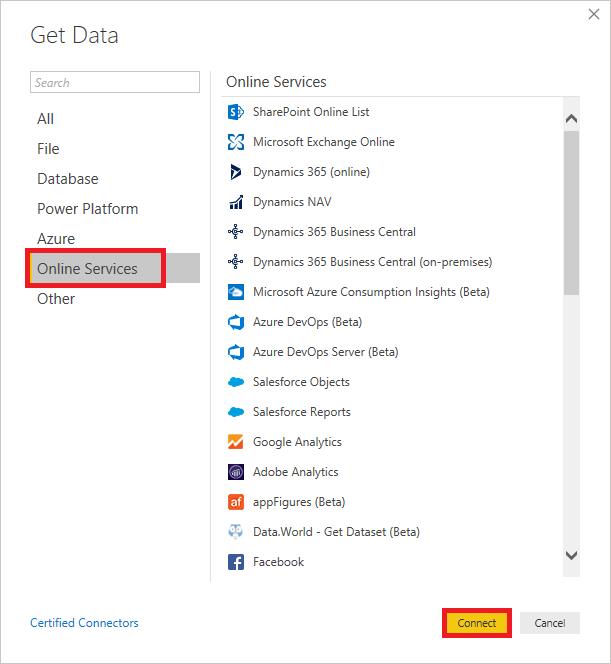Viewport: 611px width, 664px height.
Task: Click the appFigures af icon
Action: (x=235, y=502)
